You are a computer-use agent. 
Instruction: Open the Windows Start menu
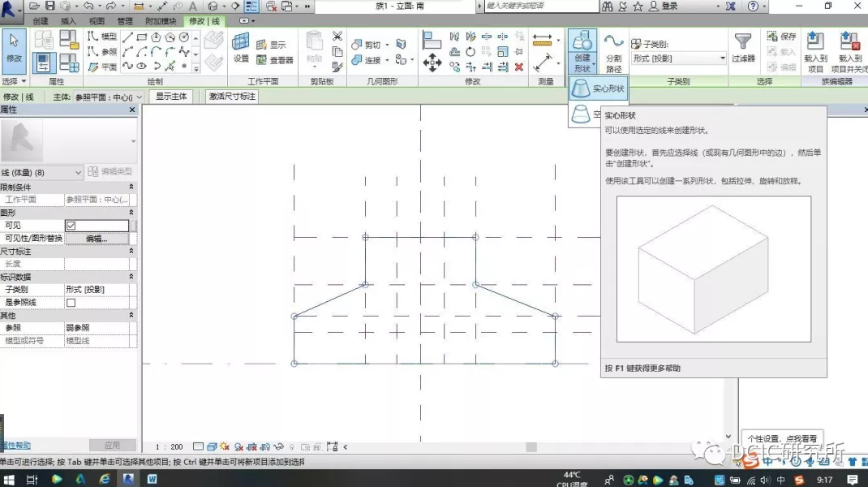pyautogui.click(x=9, y=479)
